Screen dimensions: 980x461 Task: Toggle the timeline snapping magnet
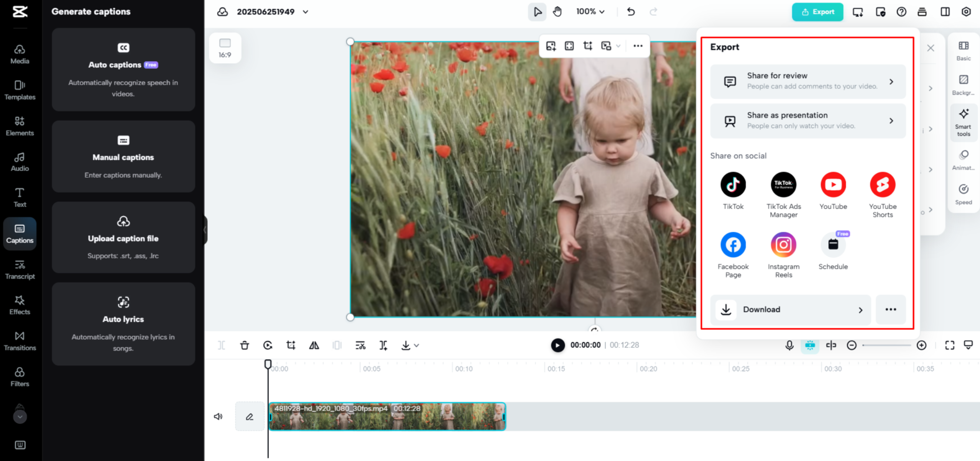[x=810, y=345]
